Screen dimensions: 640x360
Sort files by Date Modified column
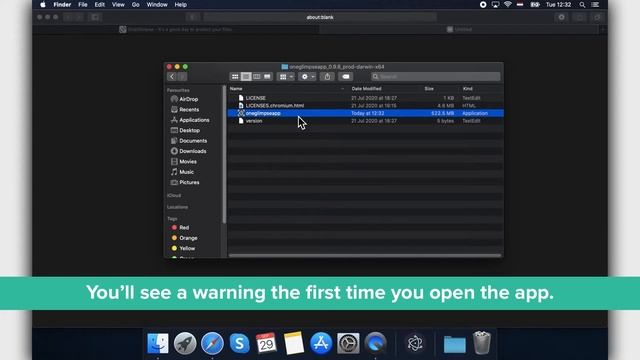pyautogui.click(x=367, y=89)
